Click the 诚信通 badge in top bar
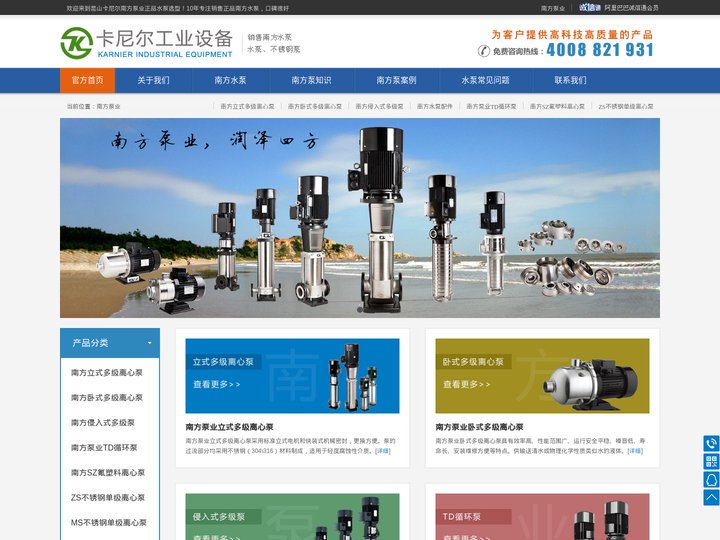Screen dimensions: 720x540 [590, 7]
